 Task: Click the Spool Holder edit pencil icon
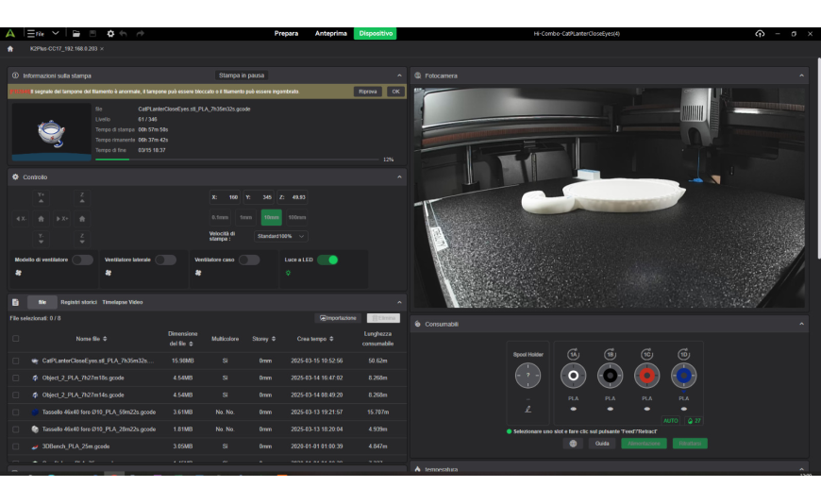point(528,410)
